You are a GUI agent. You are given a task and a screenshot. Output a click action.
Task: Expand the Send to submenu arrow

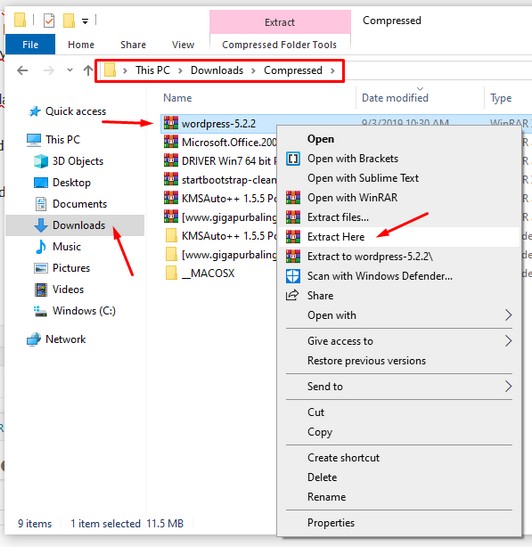508,386
